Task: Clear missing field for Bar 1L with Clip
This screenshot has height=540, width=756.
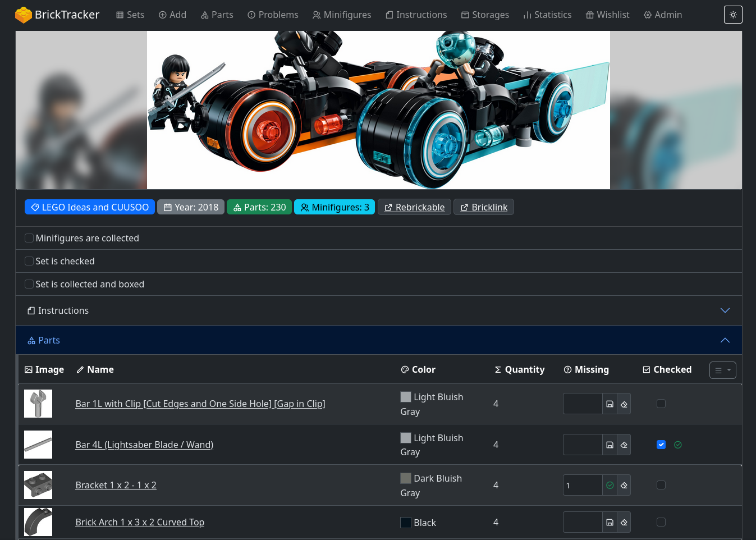Action: [624, 404]
